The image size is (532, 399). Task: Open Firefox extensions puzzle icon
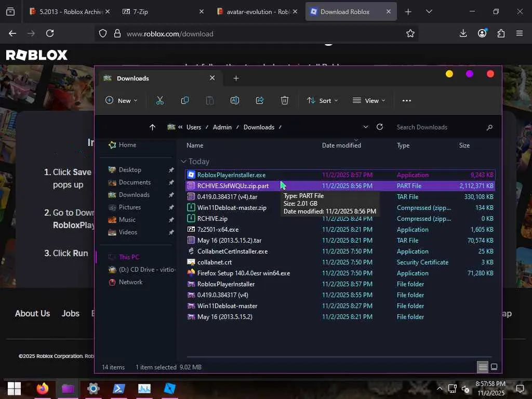tap(501, 33)
